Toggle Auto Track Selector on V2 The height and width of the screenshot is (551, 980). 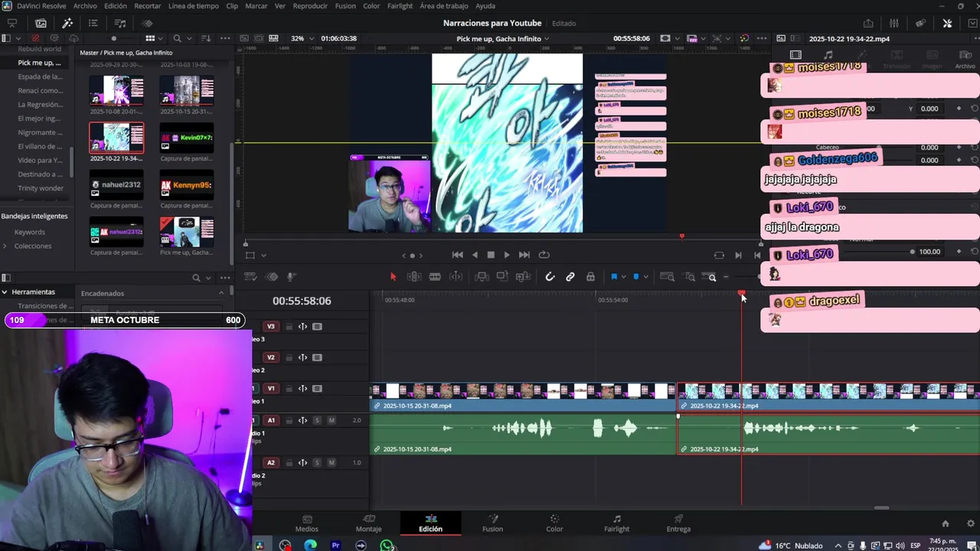tap(302, 357)
